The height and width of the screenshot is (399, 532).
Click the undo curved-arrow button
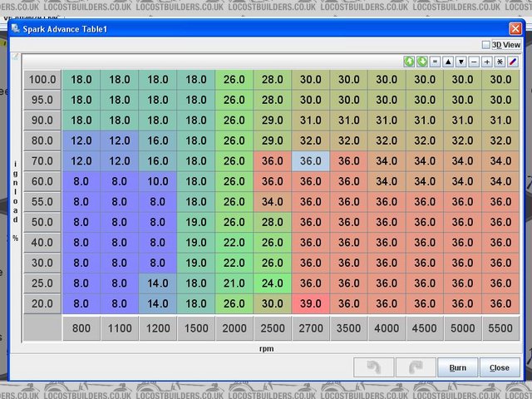372,367
